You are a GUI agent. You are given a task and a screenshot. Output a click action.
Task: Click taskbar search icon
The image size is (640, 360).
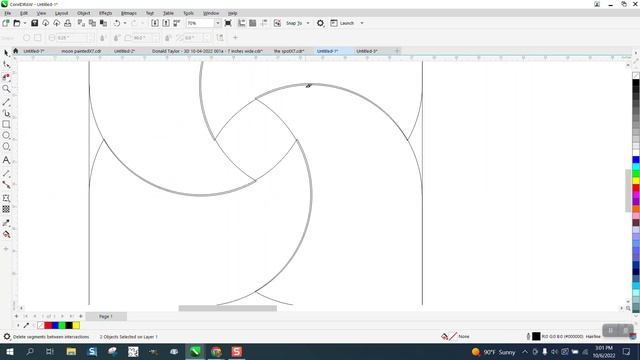pos(30,351)
